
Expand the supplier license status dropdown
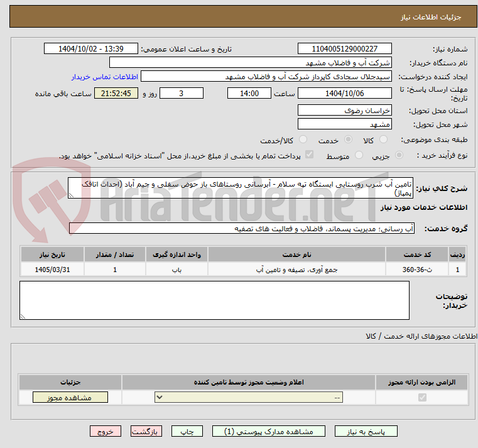[249, 398]
